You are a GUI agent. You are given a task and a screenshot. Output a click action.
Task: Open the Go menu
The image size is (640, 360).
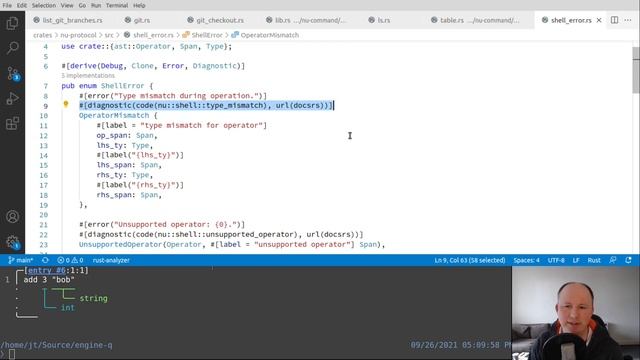[82, 5]
